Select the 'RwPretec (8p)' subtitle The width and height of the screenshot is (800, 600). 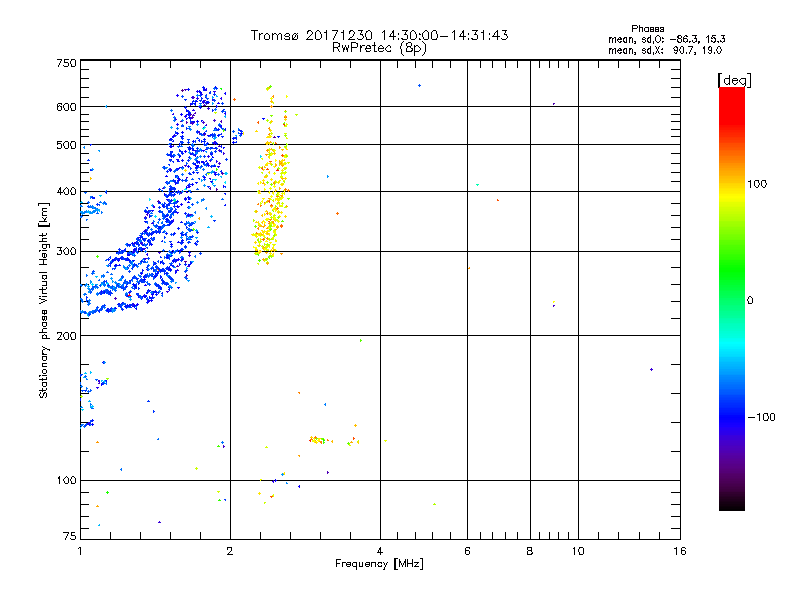[x=380, y=48]
